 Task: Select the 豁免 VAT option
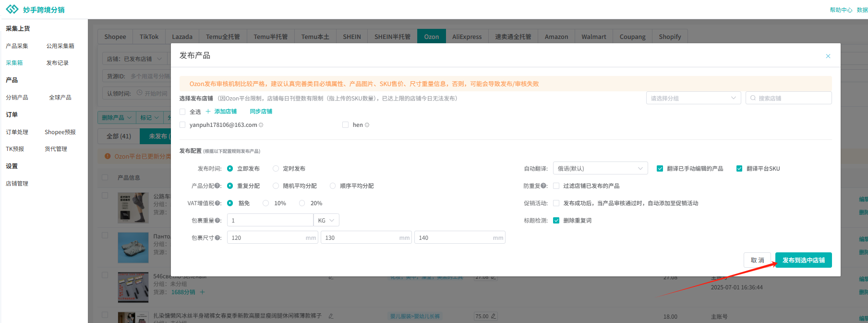(230, 203)
